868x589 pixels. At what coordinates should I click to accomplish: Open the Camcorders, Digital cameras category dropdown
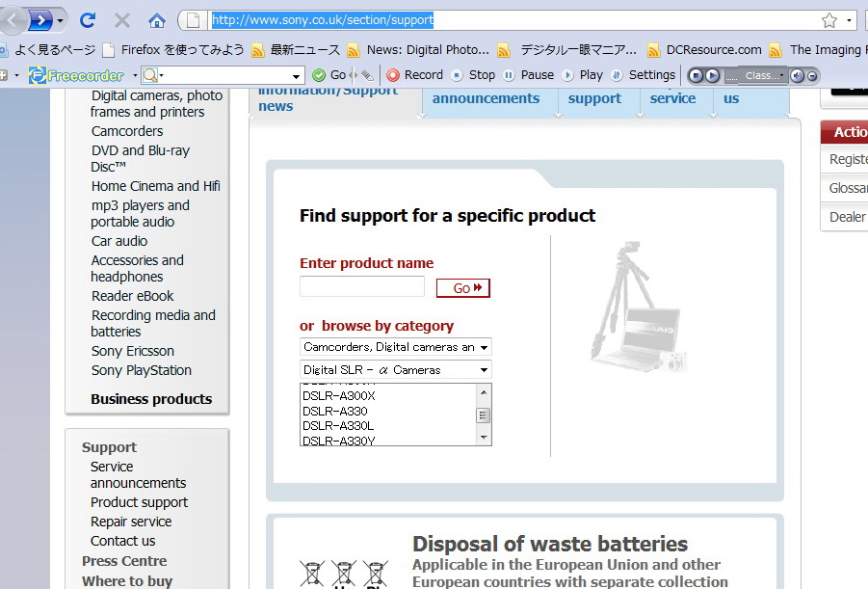click(396, 347)
